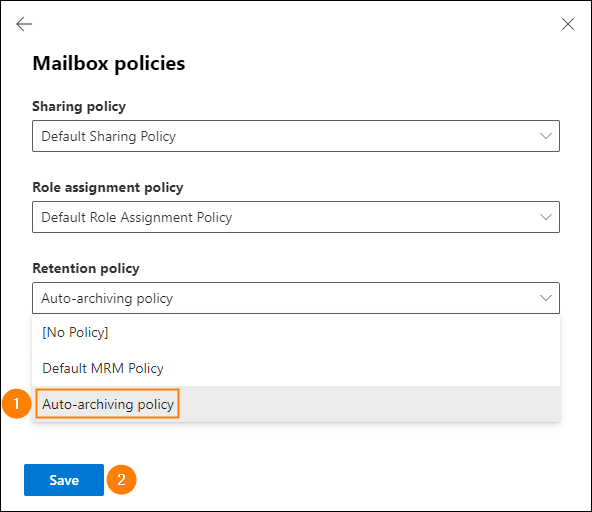Click the Sharing policy label

79,106
